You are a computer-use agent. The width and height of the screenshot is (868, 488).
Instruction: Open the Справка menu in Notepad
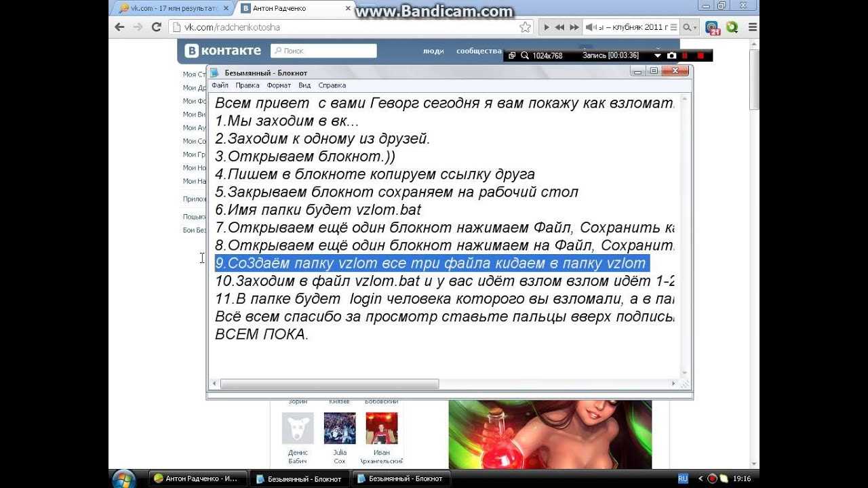(x=332, y=85)
